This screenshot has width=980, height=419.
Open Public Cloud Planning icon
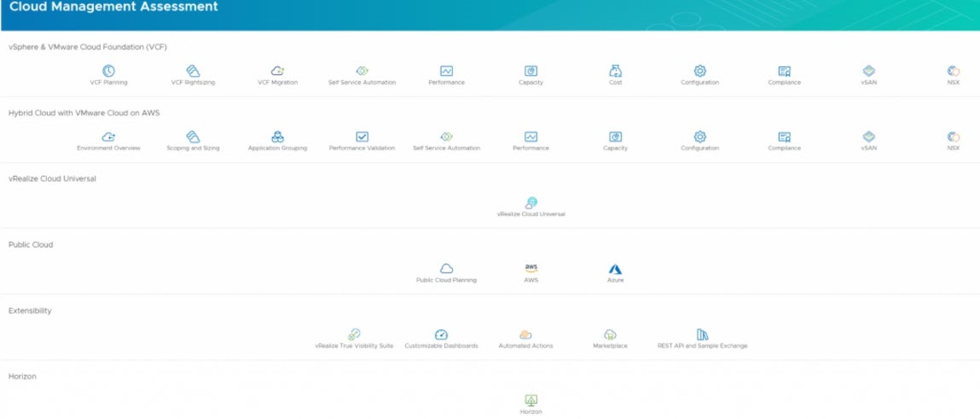446,269
